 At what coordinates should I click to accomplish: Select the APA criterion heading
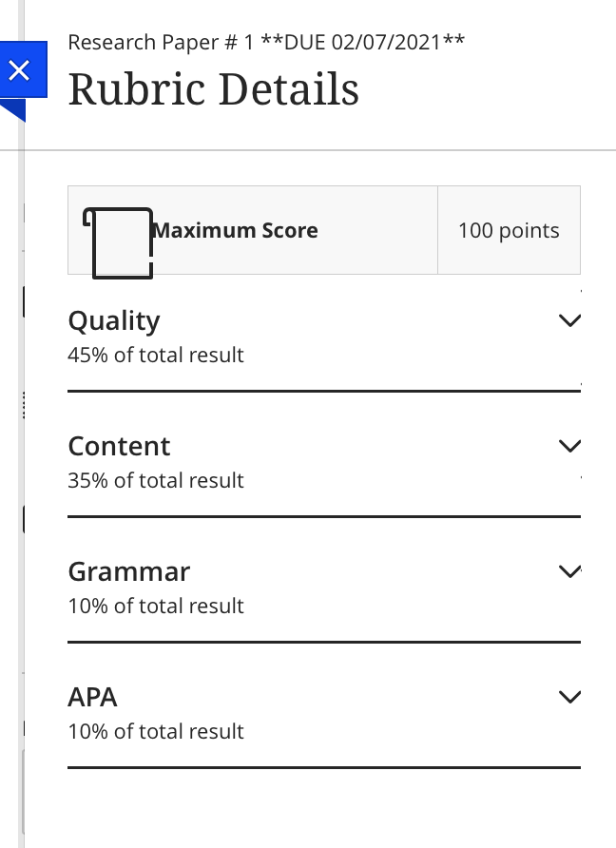[x=92, y=697]
